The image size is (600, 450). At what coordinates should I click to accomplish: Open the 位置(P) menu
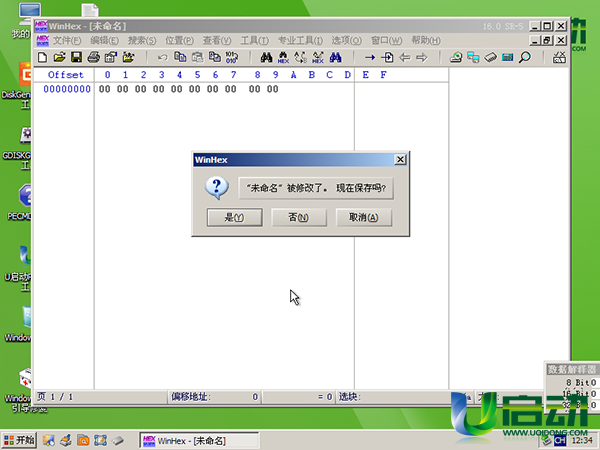[179, 41]
